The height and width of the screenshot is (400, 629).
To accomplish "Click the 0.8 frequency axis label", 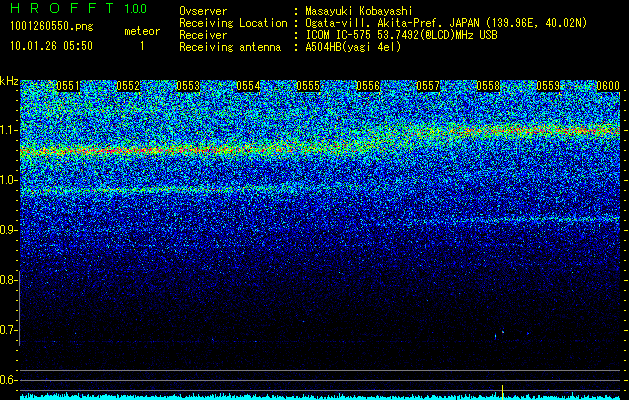I will pyautogui.click(x=9, y=280).
